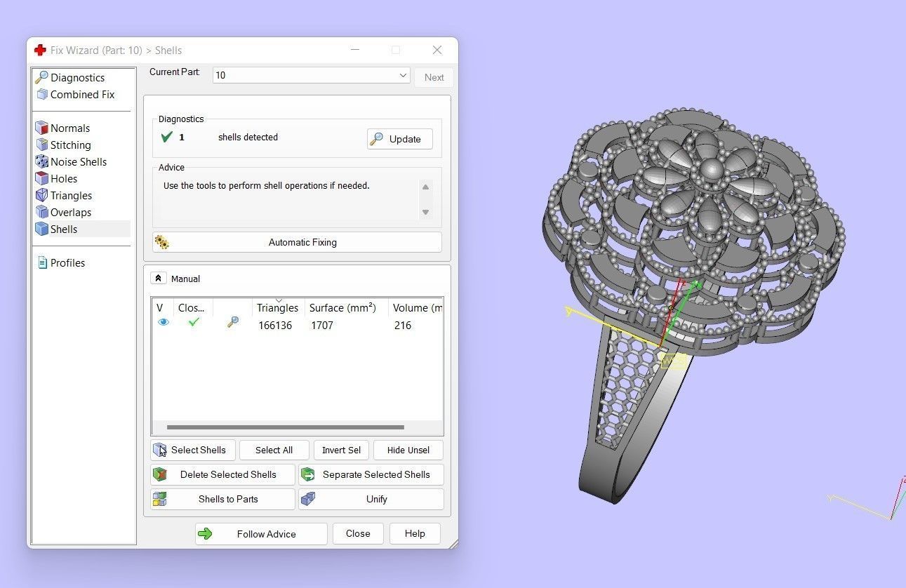Image resolution: width=906 pixels, height=588 pixels.
Task: Open Diagnostics in the wizard sidebar
Action: [x=77, y=78]
